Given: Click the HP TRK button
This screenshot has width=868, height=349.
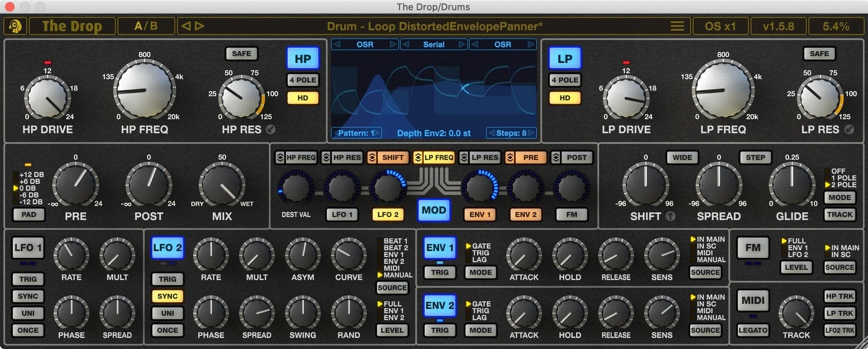Looking at the screenshot, I should (x=839, y=296).
